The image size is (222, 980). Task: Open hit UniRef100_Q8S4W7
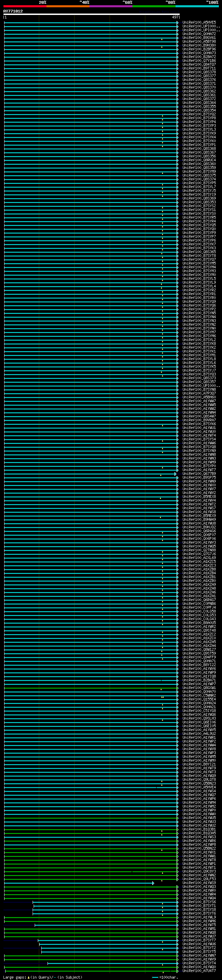click(199, 416)
